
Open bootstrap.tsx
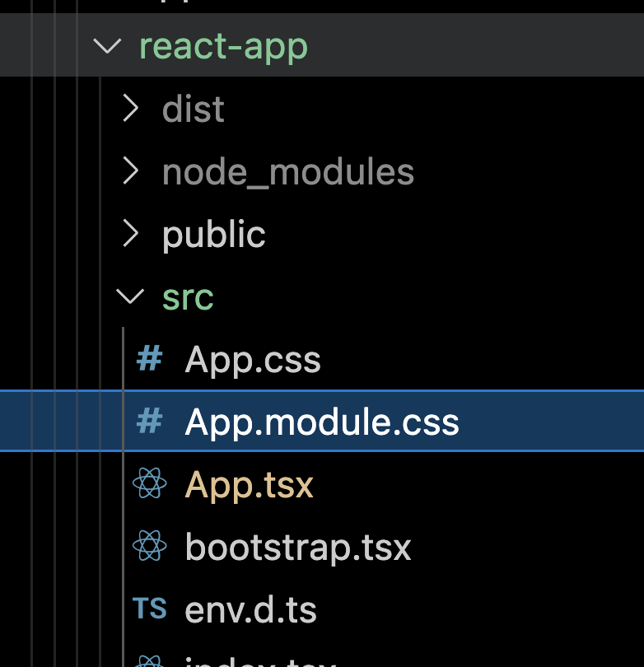pos(297,547)
